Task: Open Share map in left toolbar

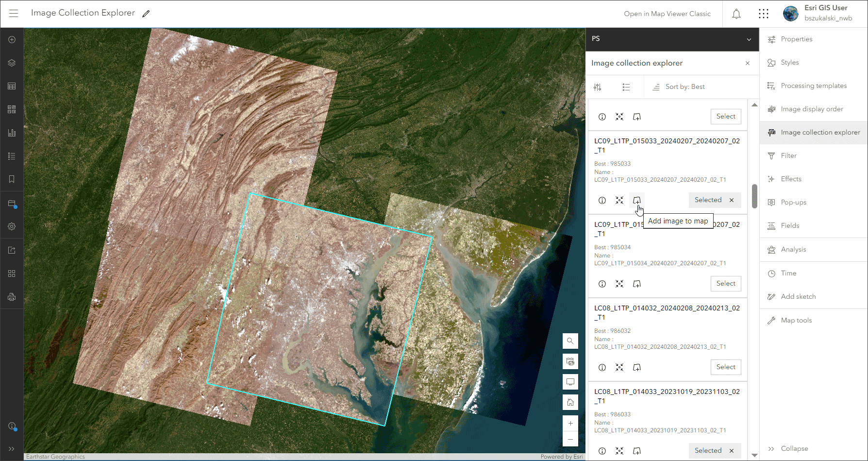Action: [x=12, y=251]
